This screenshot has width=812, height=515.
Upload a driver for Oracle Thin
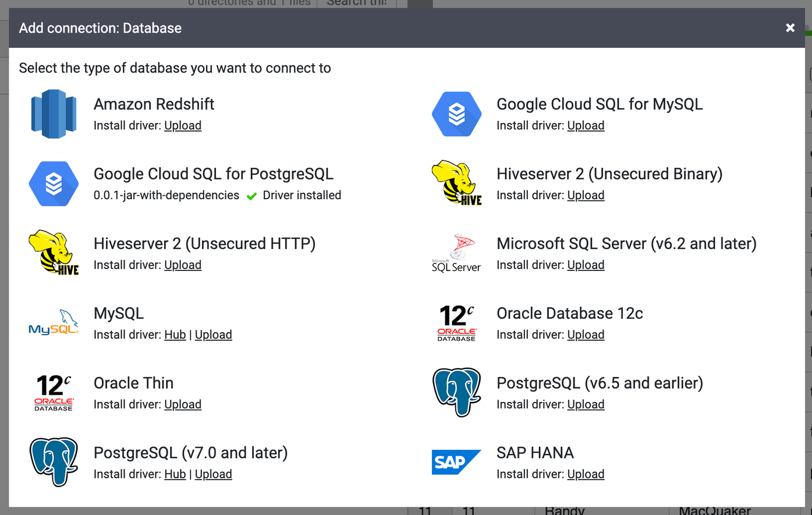pyautogui.click(x=183, y=405)
